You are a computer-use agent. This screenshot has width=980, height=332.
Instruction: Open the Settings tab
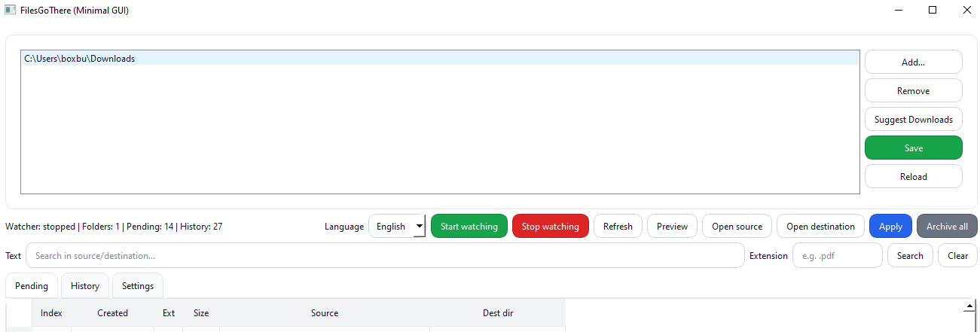point(138,285)
